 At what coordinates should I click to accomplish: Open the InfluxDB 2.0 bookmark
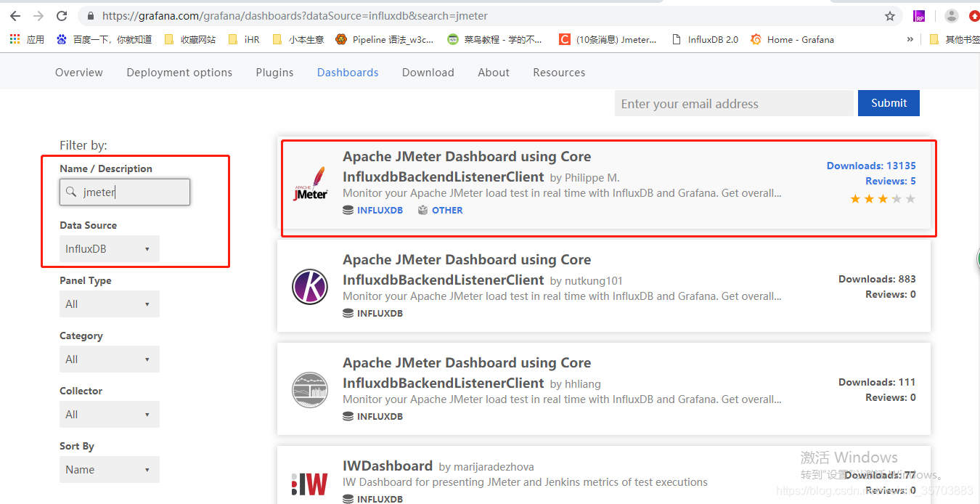coord(706,39)
